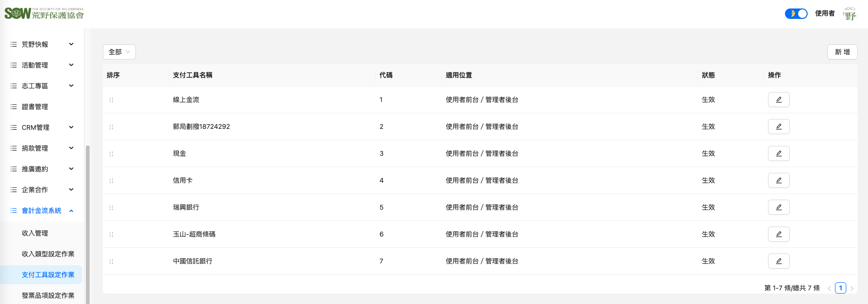Open edit for 現金 row
Screen dimensions: 868x304
coord(778,153)
